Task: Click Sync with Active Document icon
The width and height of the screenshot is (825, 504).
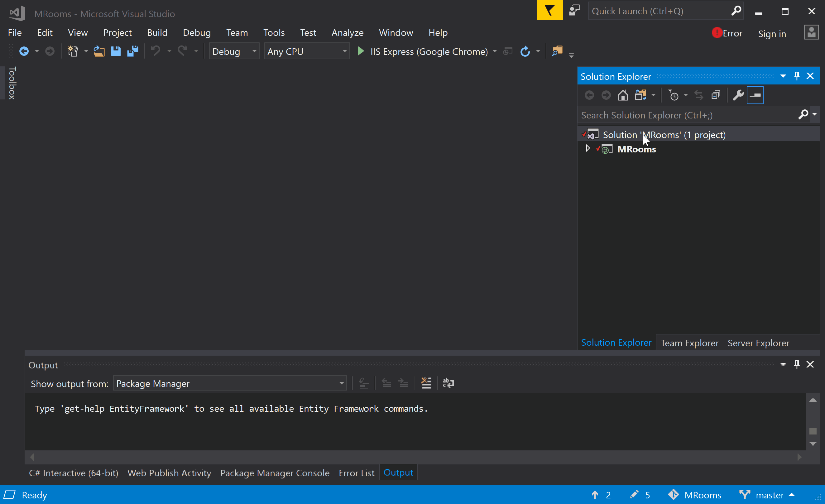Action: tap(699, 95)
